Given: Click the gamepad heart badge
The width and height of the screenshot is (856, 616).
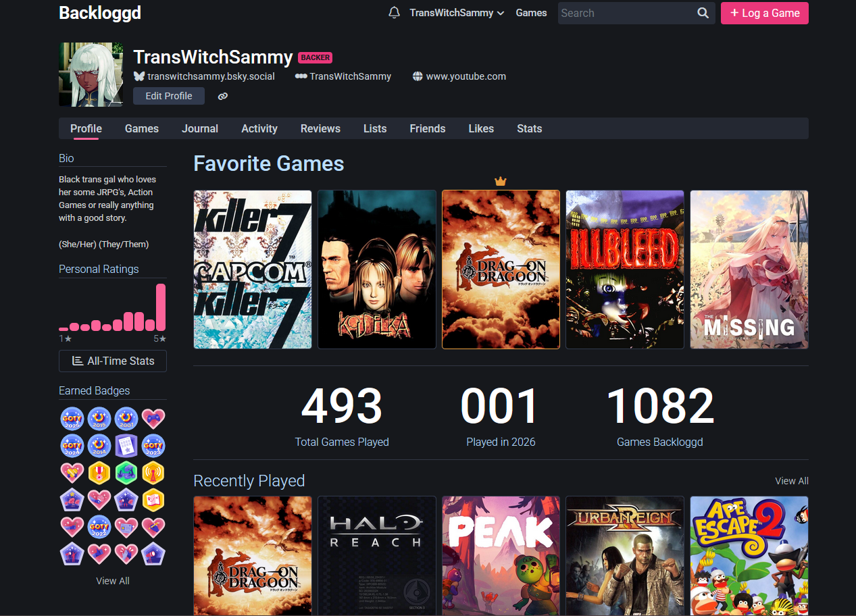Looking at the screenshot, I should point(153,419).
